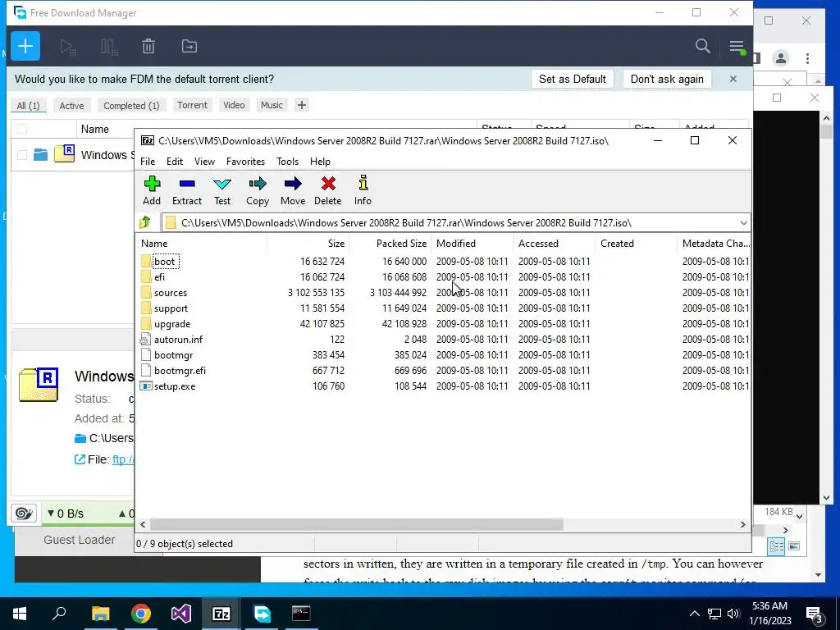Open the Command Prompt taskbar icon

click(x=301, y=614)
